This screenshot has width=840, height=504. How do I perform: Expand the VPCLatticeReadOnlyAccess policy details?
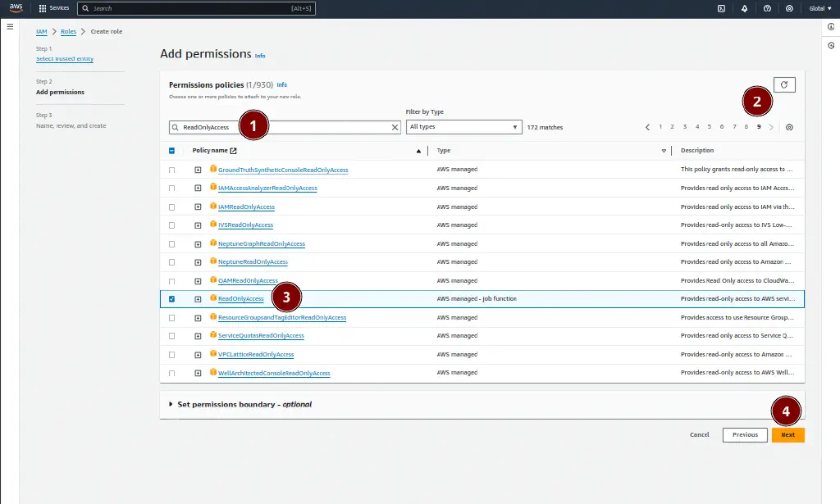[x=198, y=355]
